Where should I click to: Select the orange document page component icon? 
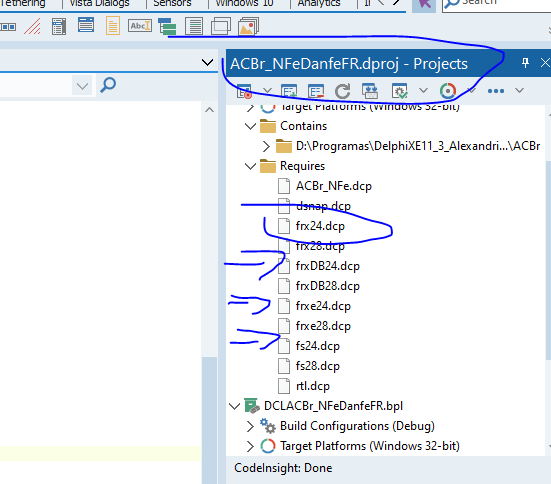[113, 26]
